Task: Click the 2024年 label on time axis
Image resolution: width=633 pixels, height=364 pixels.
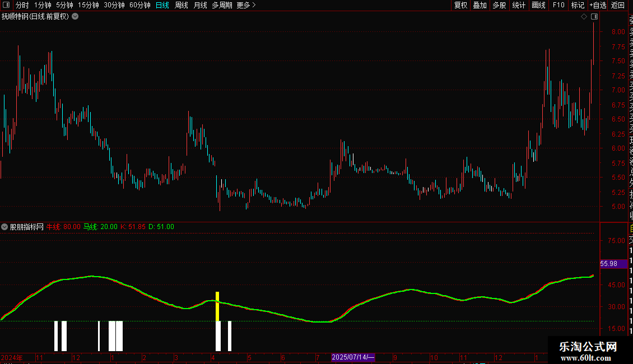Action: point(12,357)
